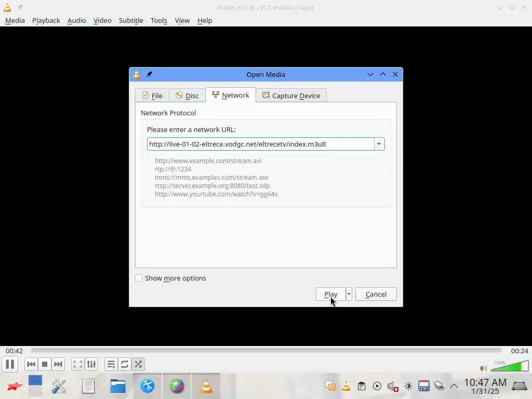Open the Subtitle menu
Screen dimensions: 532x399
(x=131, y=20)
